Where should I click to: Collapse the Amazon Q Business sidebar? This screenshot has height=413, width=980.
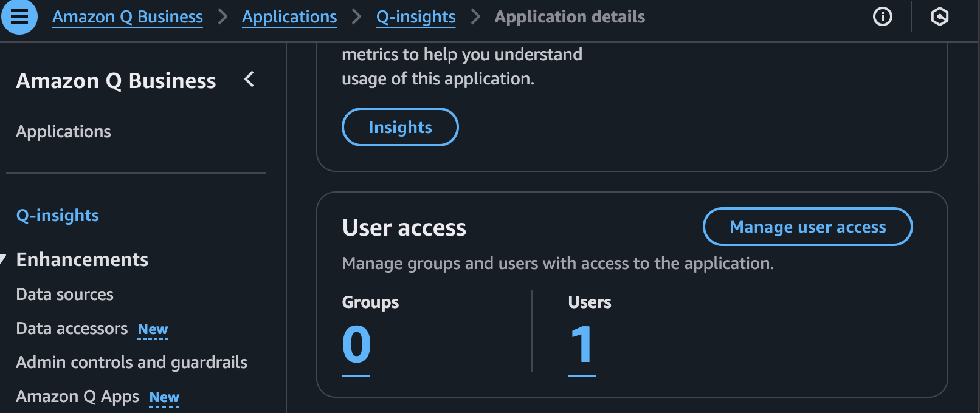249,79
